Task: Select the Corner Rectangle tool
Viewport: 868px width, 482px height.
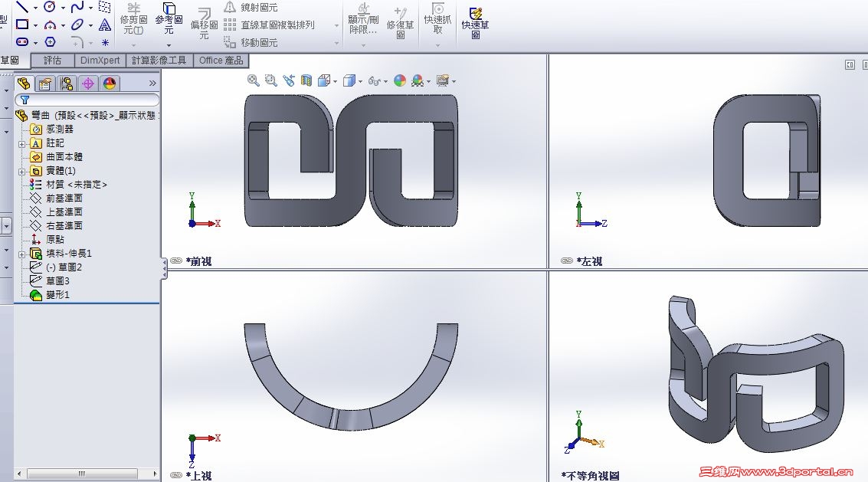Action: 22,25
